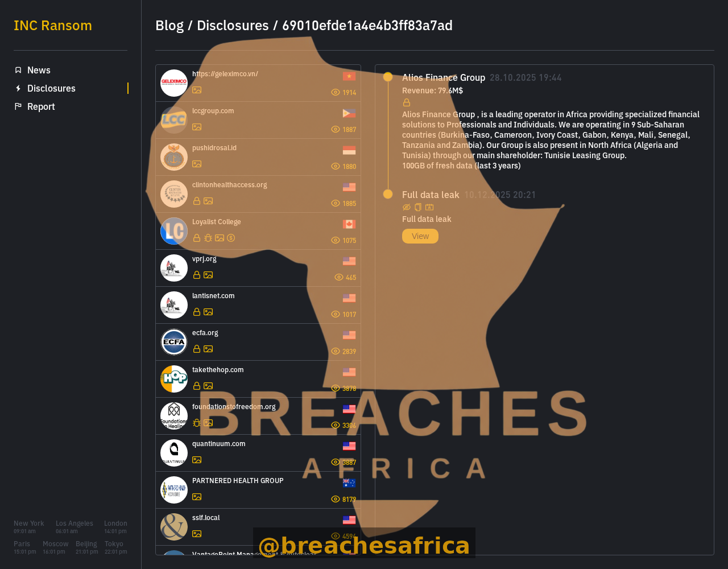
Task: Click the crossed-out eye icon under Full data leak
Action: pos(407,207)
